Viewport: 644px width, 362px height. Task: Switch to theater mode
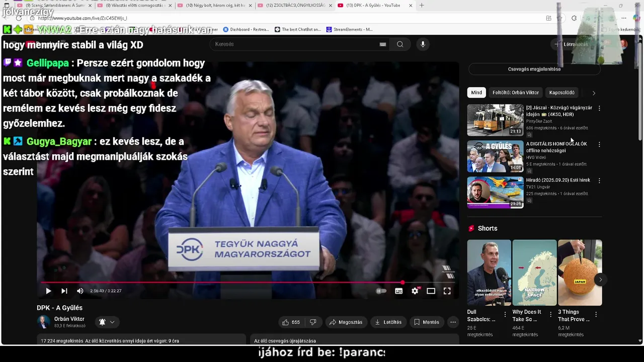[431, 291]
